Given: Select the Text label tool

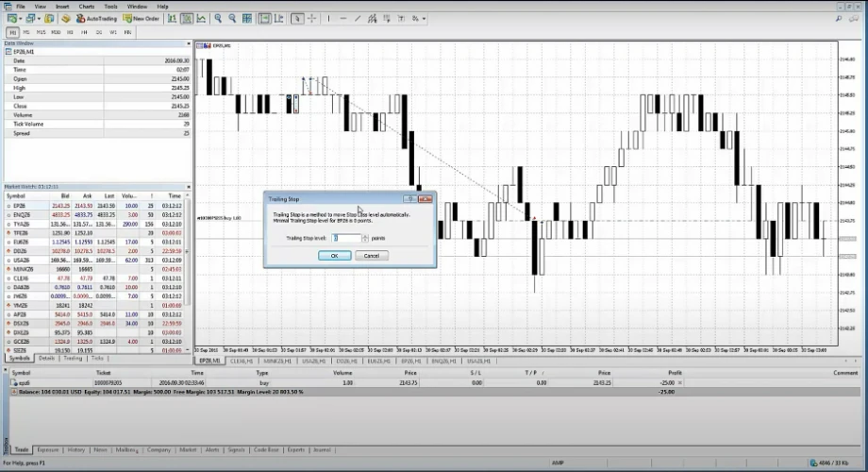Looking at the screenshot, I should [x=401, y=18].
